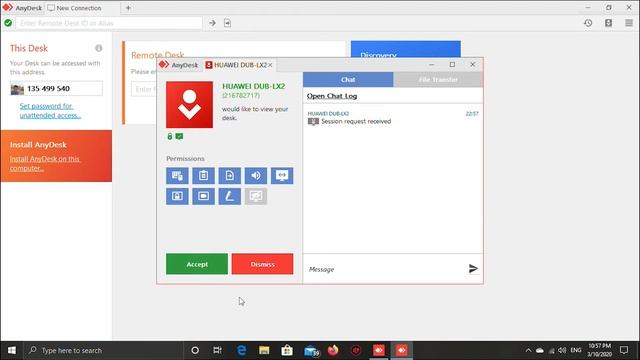Show hidden system tray icons

click(528, 350)
